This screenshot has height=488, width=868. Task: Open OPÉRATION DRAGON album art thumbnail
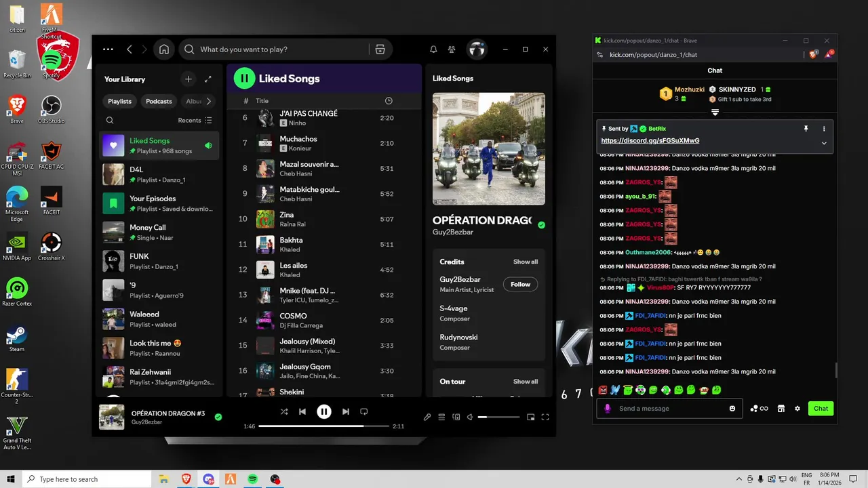[x=112, y=418]
